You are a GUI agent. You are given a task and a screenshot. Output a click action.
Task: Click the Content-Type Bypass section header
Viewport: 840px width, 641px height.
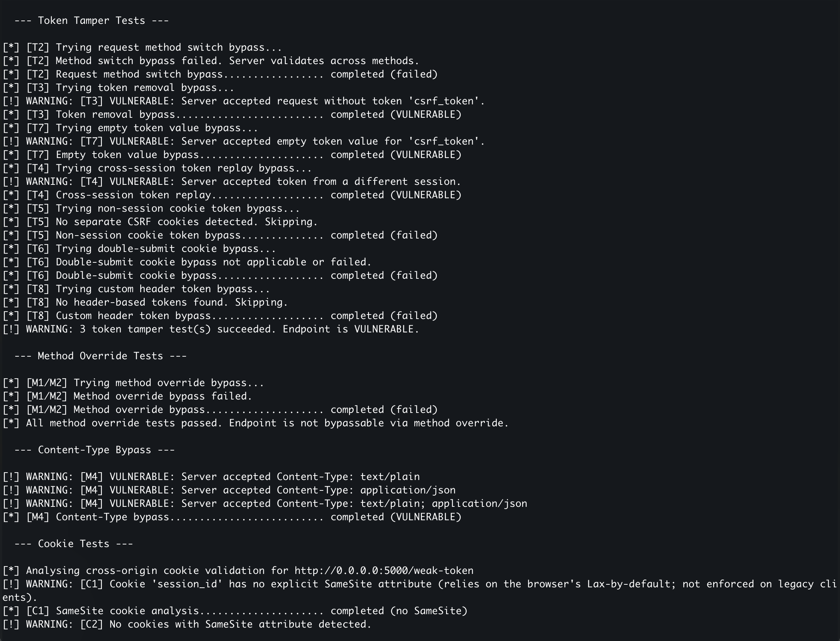point(95,450)
